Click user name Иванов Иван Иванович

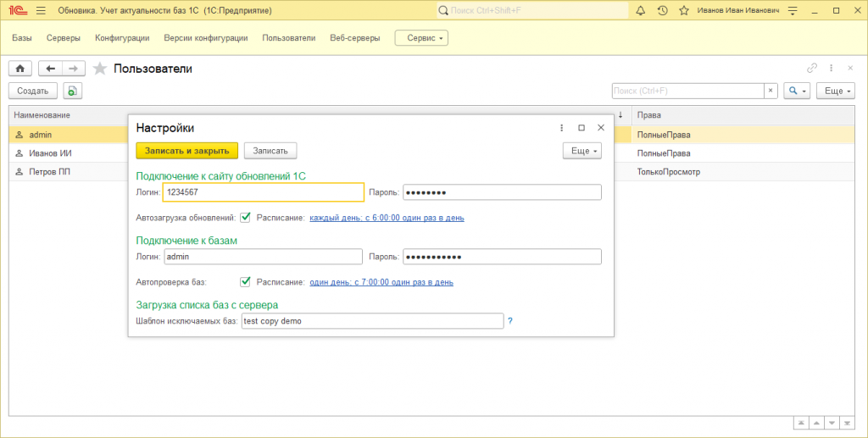click(x=738, y=10)
